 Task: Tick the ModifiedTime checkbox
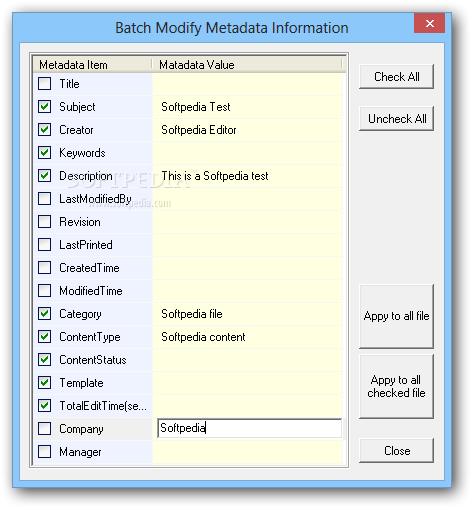tap(44, 291)
